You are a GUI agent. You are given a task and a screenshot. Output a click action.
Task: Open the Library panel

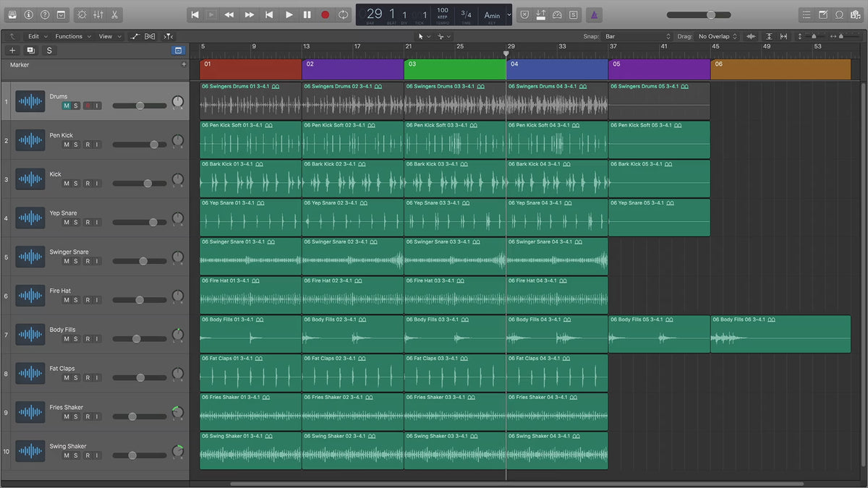pos(12,14)
